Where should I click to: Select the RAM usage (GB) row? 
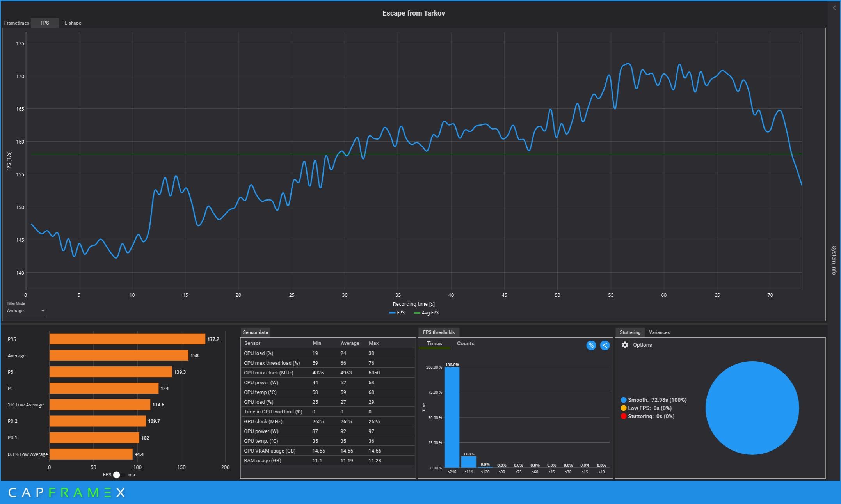[x=328, y=460]
